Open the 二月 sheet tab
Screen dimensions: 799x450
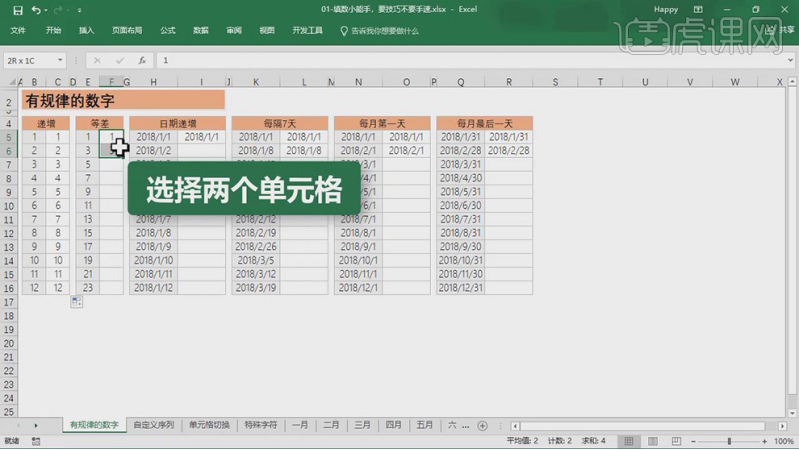(x=331, y=425)
